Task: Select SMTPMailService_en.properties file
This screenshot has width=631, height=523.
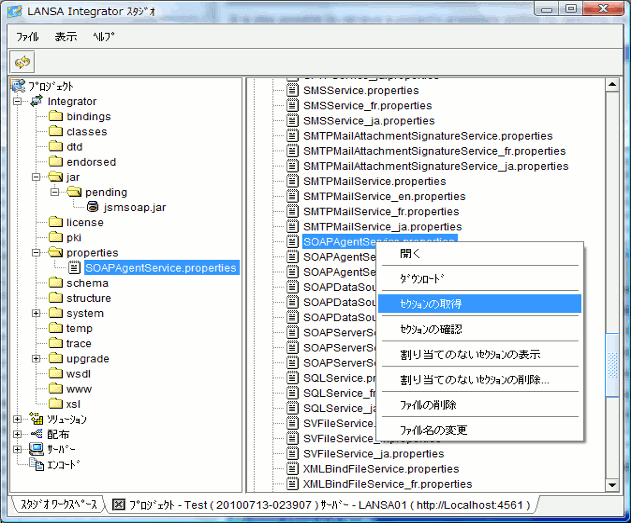Action: 384,196
